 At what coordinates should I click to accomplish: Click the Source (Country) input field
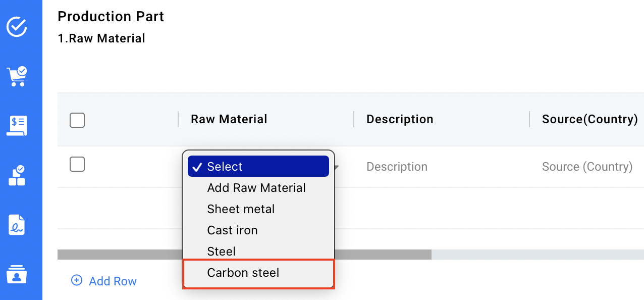pos(587,167)
